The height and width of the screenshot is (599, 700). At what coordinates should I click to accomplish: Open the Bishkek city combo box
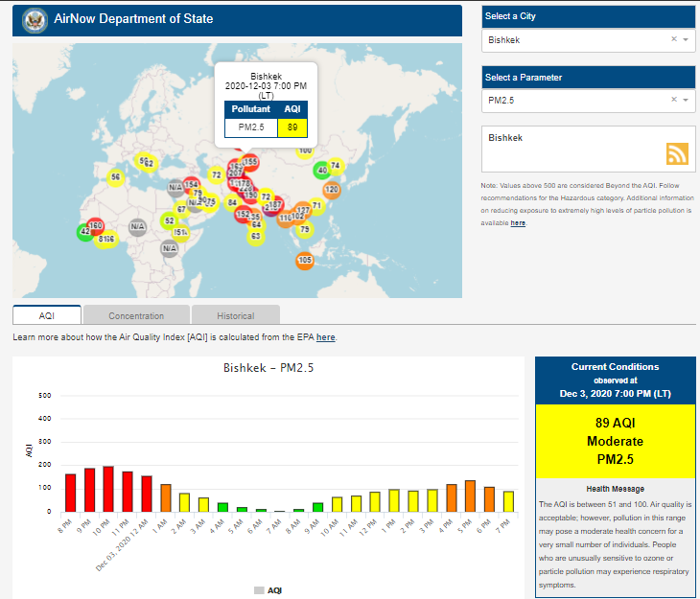(x=575, y=40)
